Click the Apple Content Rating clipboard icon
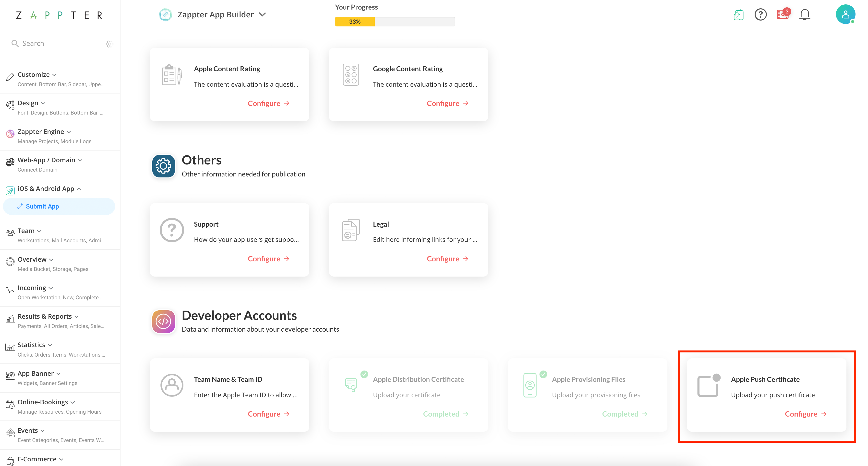868x466 pixels. point(172,75)
